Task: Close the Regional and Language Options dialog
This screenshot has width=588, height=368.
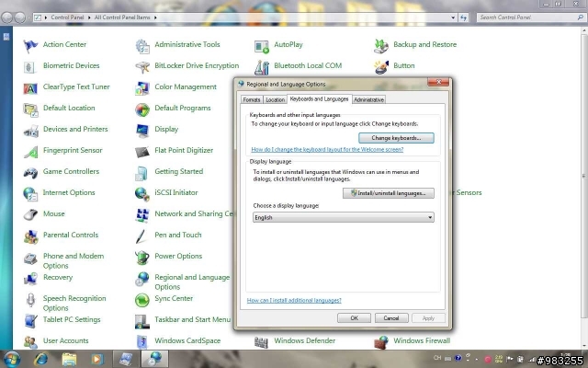Action: point(438,82)
